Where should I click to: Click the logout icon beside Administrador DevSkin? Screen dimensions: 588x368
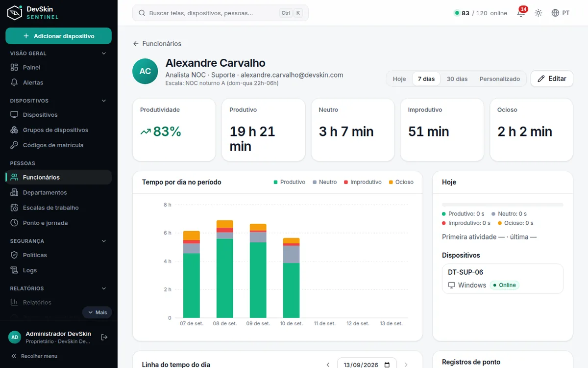pyautogui.click(x=104, y=337)
